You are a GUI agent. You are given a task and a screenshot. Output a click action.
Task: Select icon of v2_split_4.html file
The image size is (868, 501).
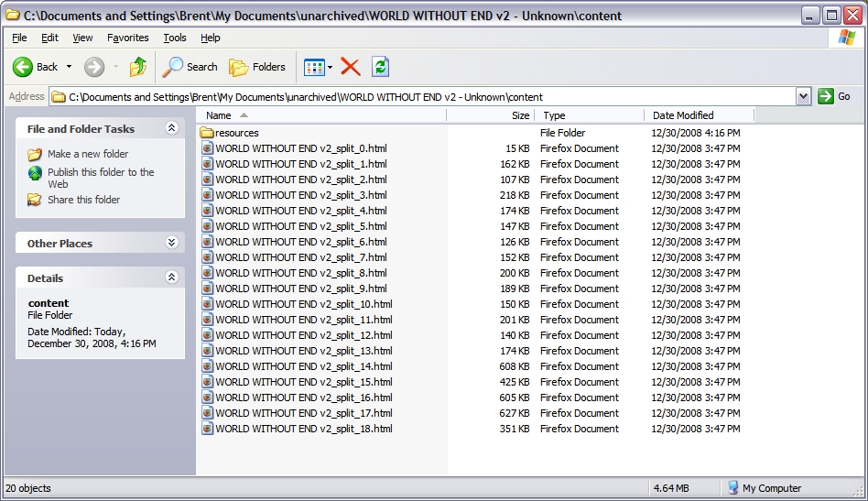coord(208,211)
